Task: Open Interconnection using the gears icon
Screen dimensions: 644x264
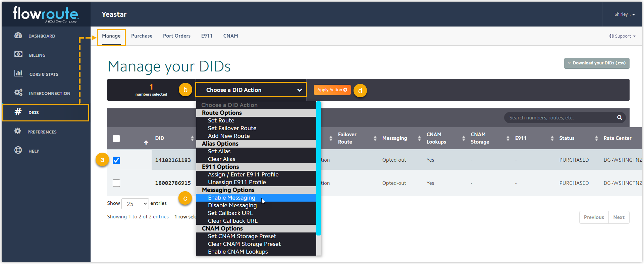Action: pos(18,93)
